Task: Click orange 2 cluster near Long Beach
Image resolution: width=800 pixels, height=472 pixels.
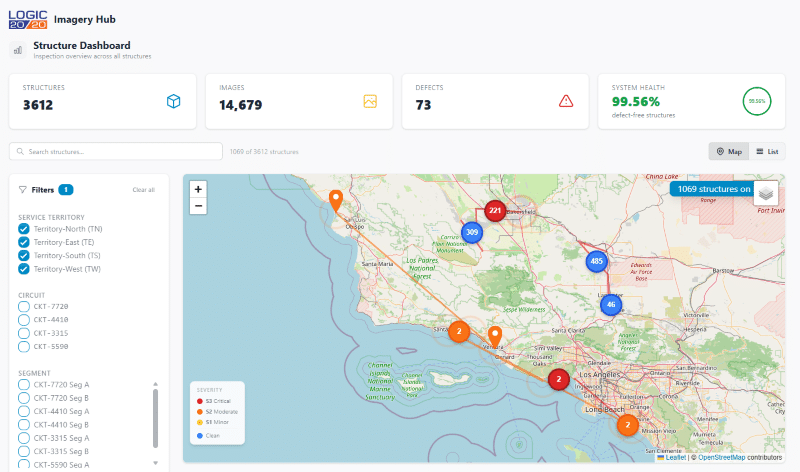Action: [628, 425]
